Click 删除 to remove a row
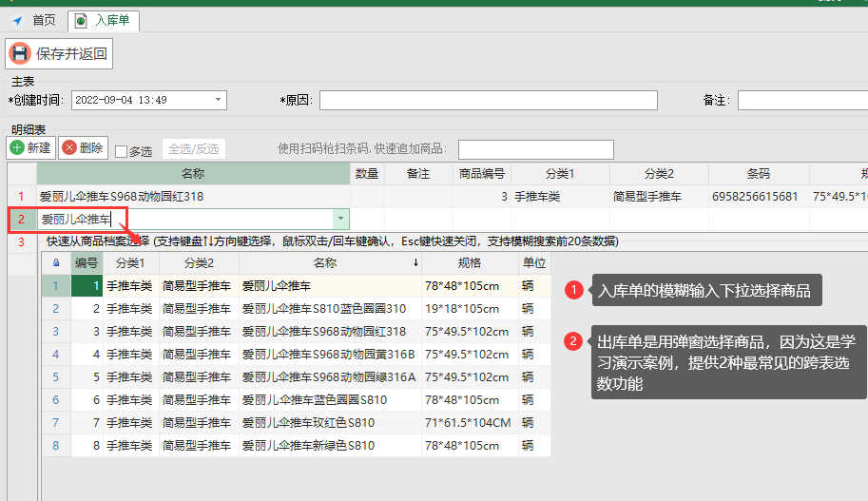Image resolution: width=868 pixels, height=501 pixels. click(x=83, y=147)
